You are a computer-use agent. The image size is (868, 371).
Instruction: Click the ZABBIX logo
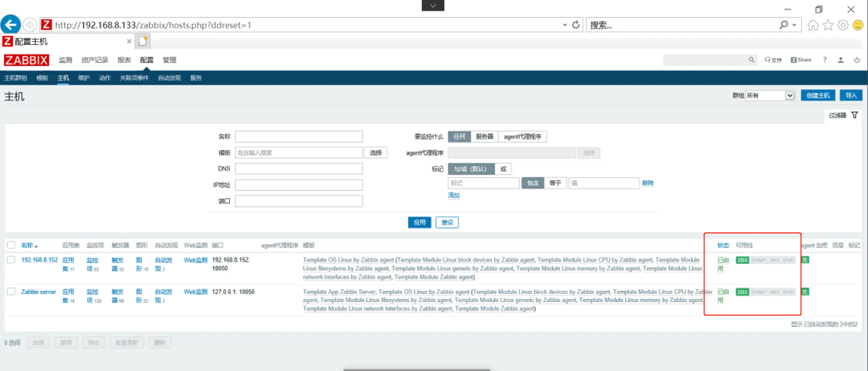[x=27, y=60]
